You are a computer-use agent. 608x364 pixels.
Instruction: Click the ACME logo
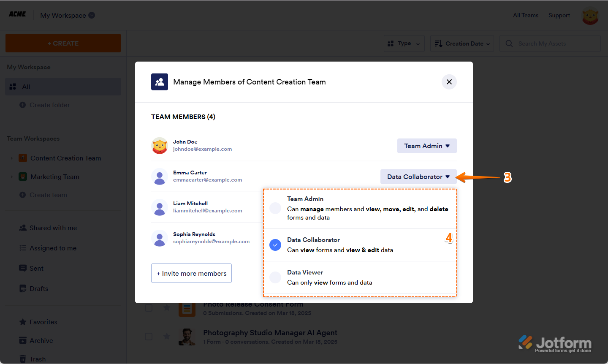[x=17, y=14]
